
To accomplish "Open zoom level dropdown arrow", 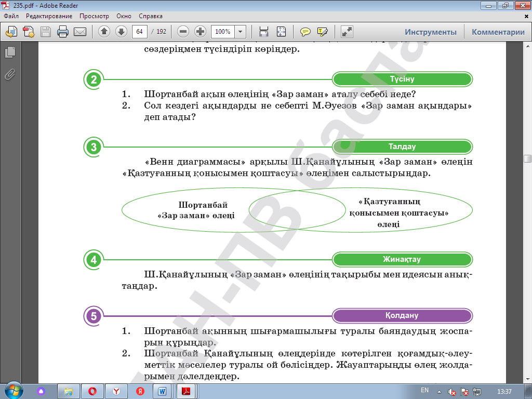I will pyautogui.click(x=240, y=32).
